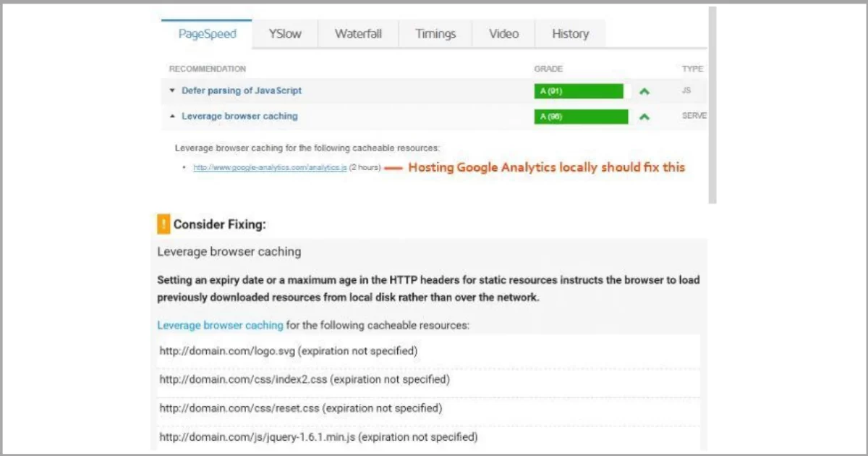
Task: Click the green up arrow for Defer parsing row
Action: (x=644, y=91)
